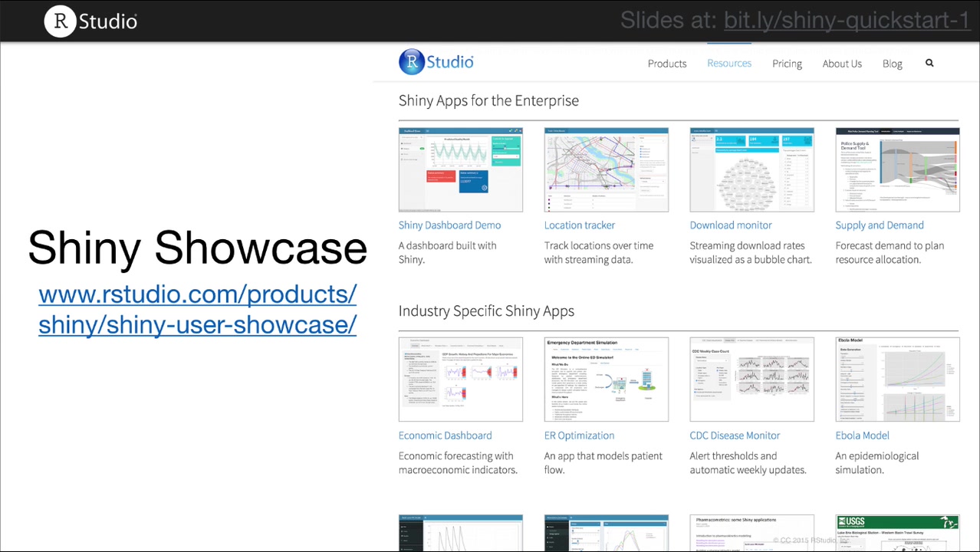Open the ER Optimization app link

coord(579,435)
